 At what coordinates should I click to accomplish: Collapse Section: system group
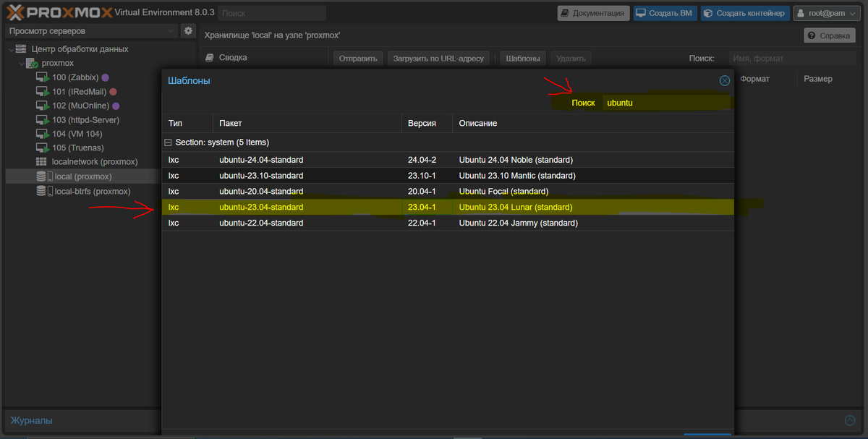(169, 142)
